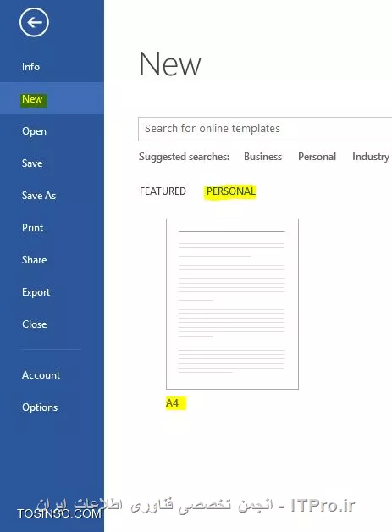Choose Save from the sidebar
The width and height of the screenshot is (392, 532).
pos(32,163)
